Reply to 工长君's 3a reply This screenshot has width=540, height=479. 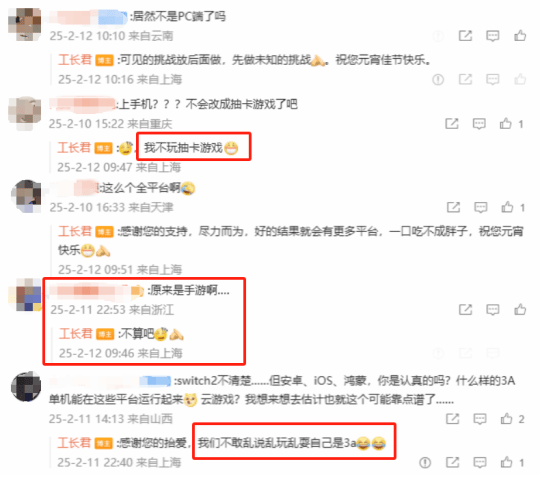click(x=480, y=462)
